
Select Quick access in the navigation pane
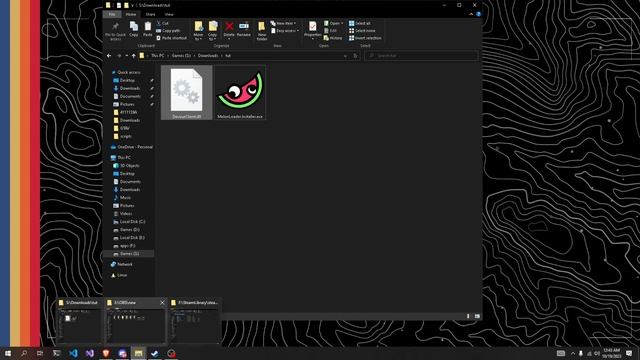click(129, 72)
